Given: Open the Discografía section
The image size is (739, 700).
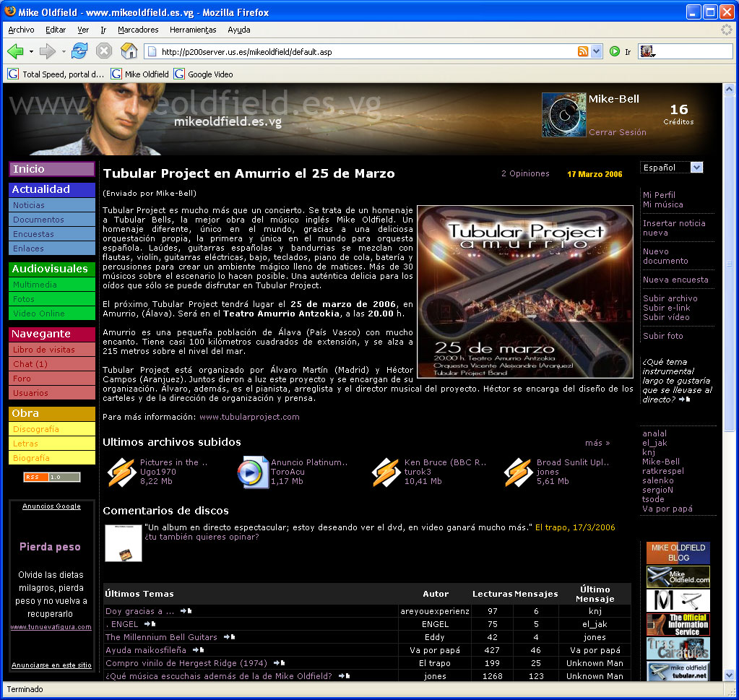Looking at the screenshot, I should click(x=52, y=429).
